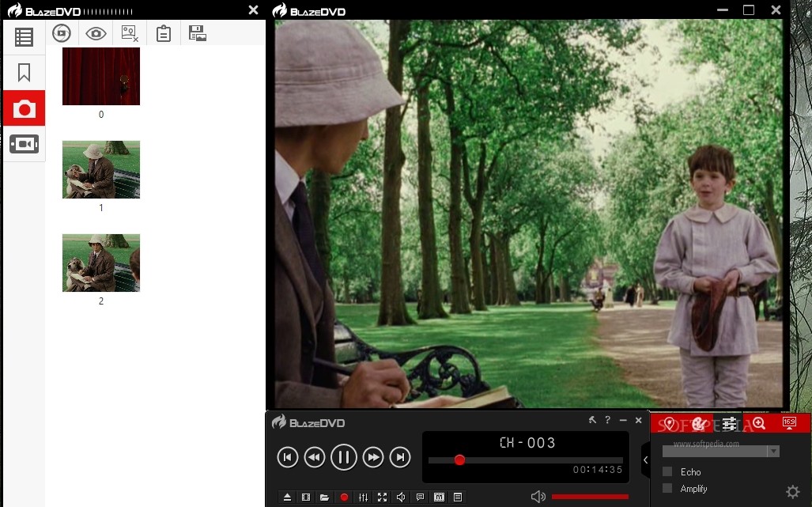Enable the Echo checkbox
Screen dimensions: 812x507
point(667,471)
